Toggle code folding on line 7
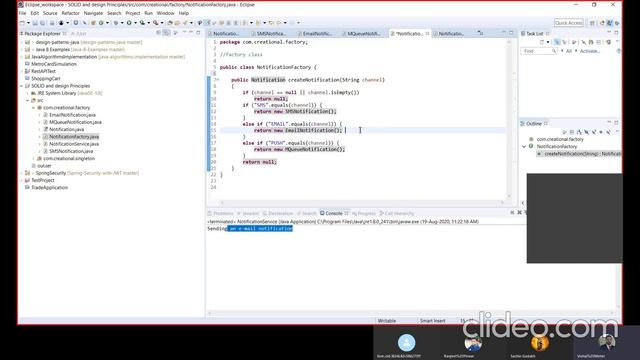Image resolution: width=640 pixels, height=360 pixels. 217,80
